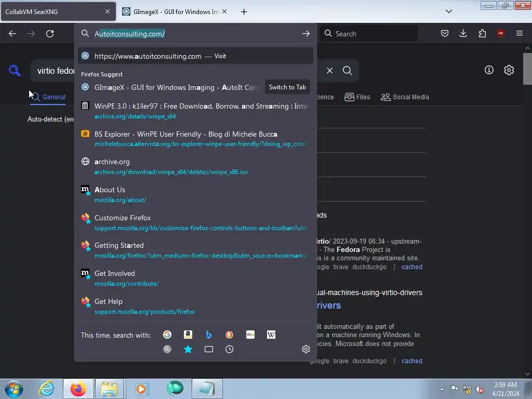This screenshot has width=532, height=399.
Task: Search this time with Bing
Action: pos(209,335)
